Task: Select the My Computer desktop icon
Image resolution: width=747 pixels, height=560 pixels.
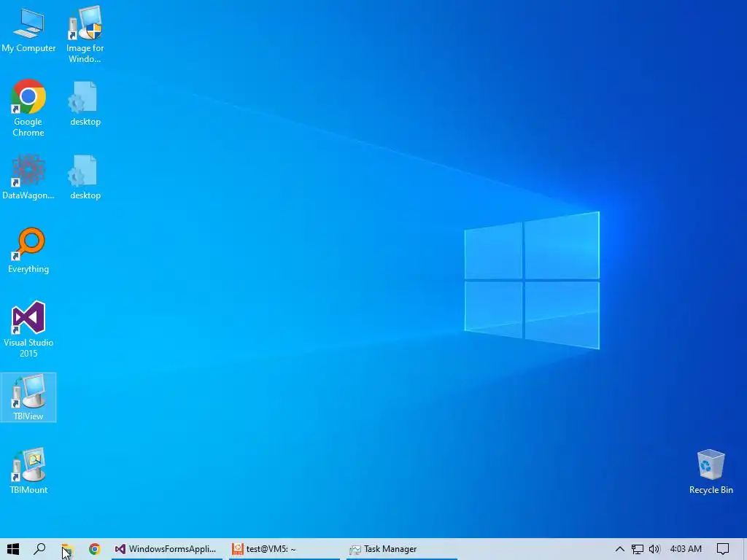Action: pyautogui.click(x=28, y=30)
